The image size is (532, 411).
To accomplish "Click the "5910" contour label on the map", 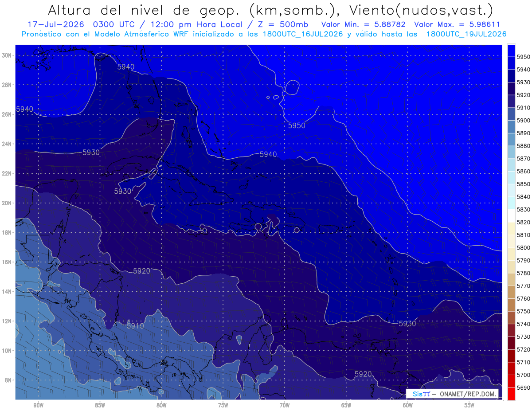I will (135, 326).
